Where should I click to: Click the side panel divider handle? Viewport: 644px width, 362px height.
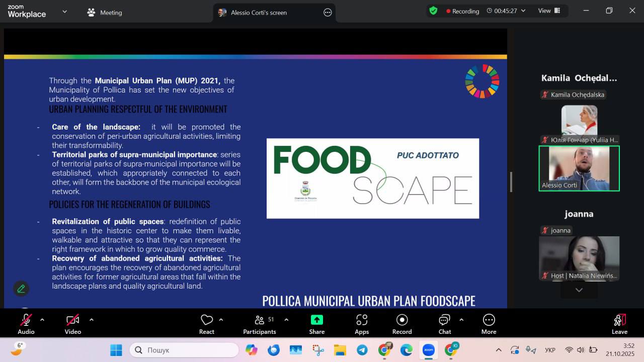(511, 182)
